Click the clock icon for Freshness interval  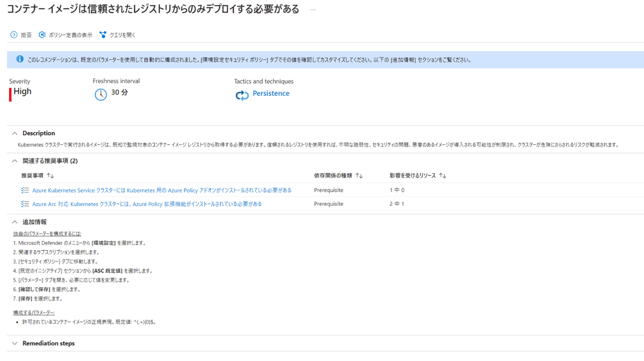100,94
